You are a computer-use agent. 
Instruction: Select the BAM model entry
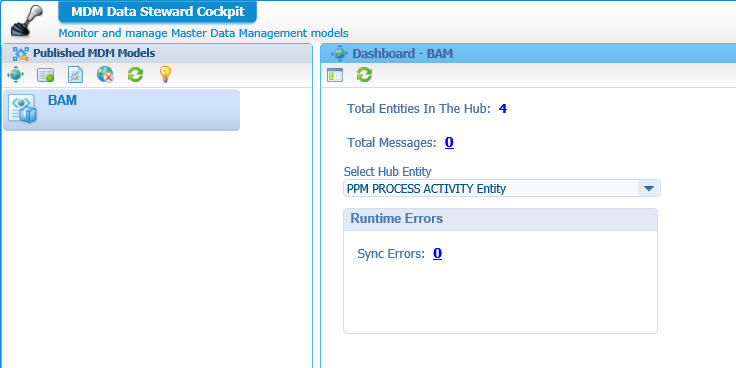(122, 110)
